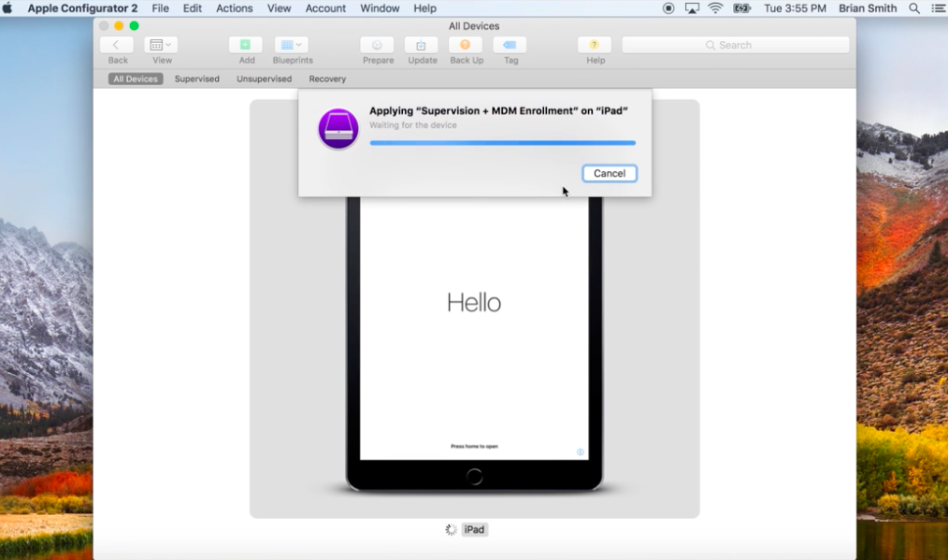The image size is (948, 560).
Task: Click the iPad screen info icon
Action: [580, 452]
